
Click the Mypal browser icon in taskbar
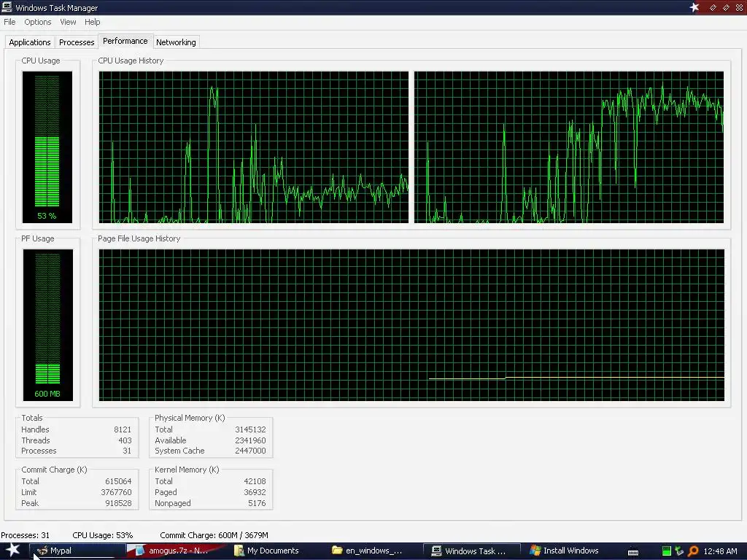click(x=42, y=551)
